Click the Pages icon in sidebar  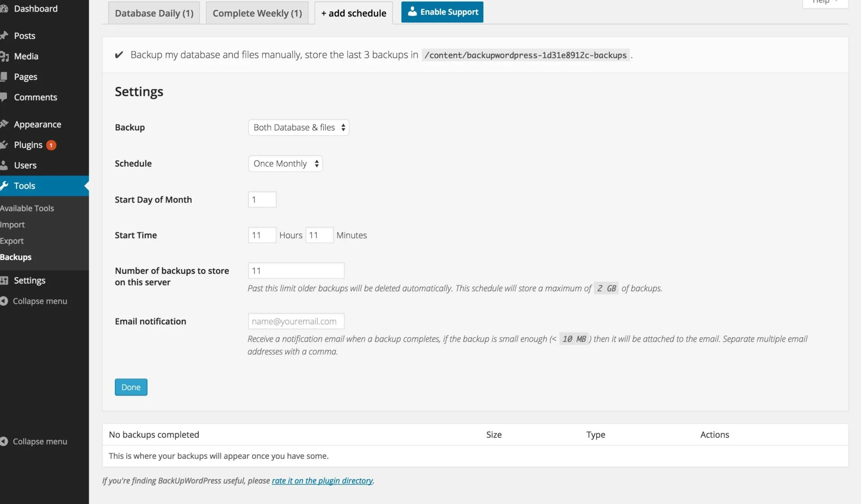[x=4, y=77]
